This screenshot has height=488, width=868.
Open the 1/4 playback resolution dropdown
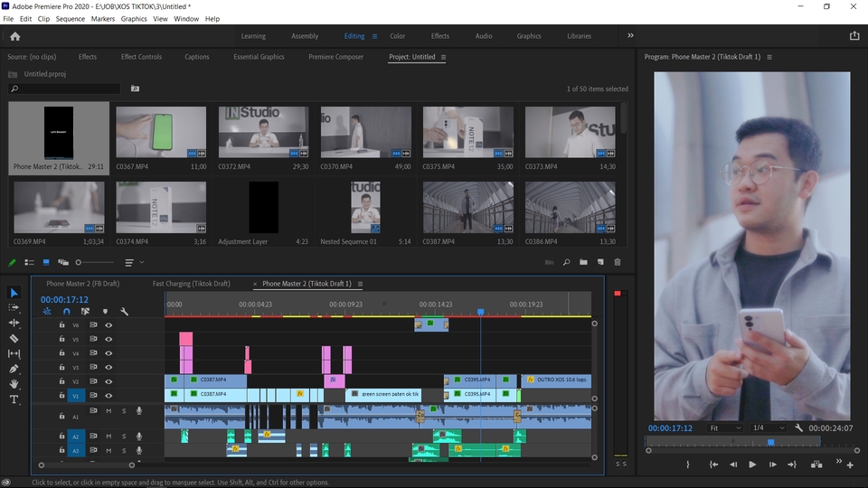pos(769,427)
